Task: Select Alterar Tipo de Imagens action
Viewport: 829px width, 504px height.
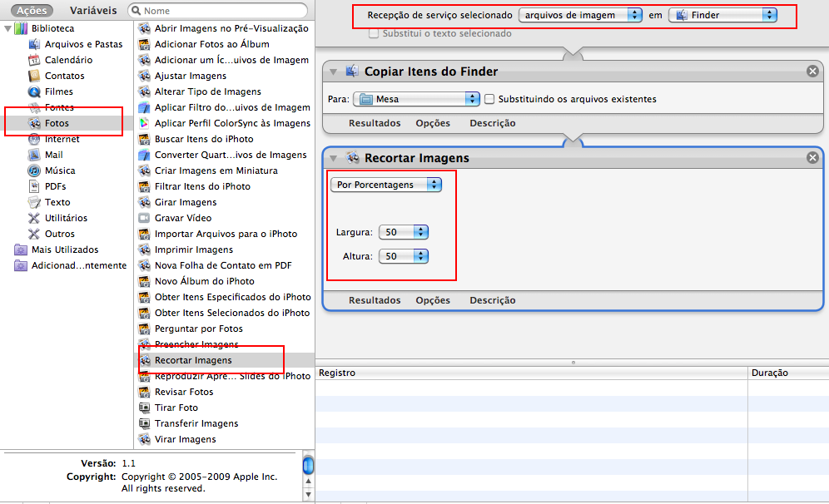Action: click(208, 92)
